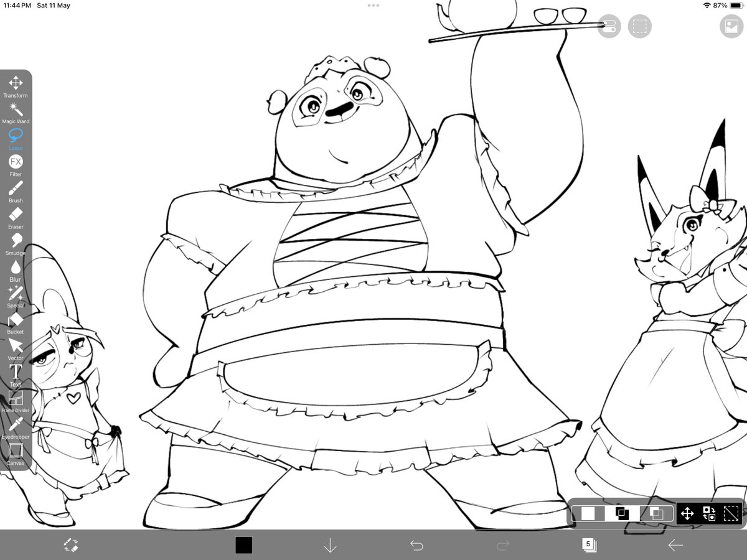Open the toggle settings circle button at top
This screenshot has width=747, height=560.
pyautogui.click(x=609, y=26)
